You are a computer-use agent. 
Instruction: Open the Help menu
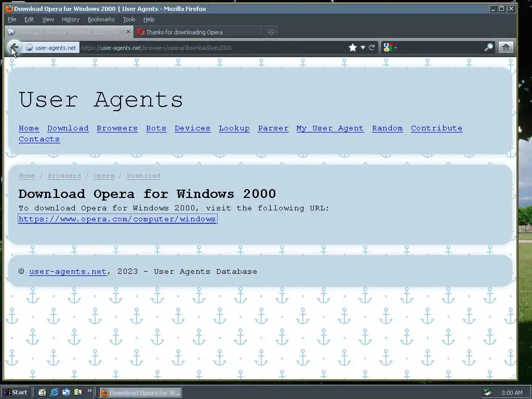[x=149, y=19]
